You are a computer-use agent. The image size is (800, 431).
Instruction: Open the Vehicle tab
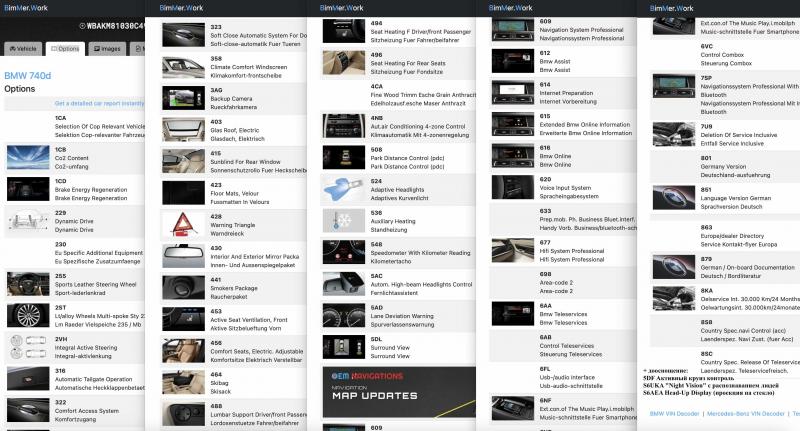pos(23,48)
